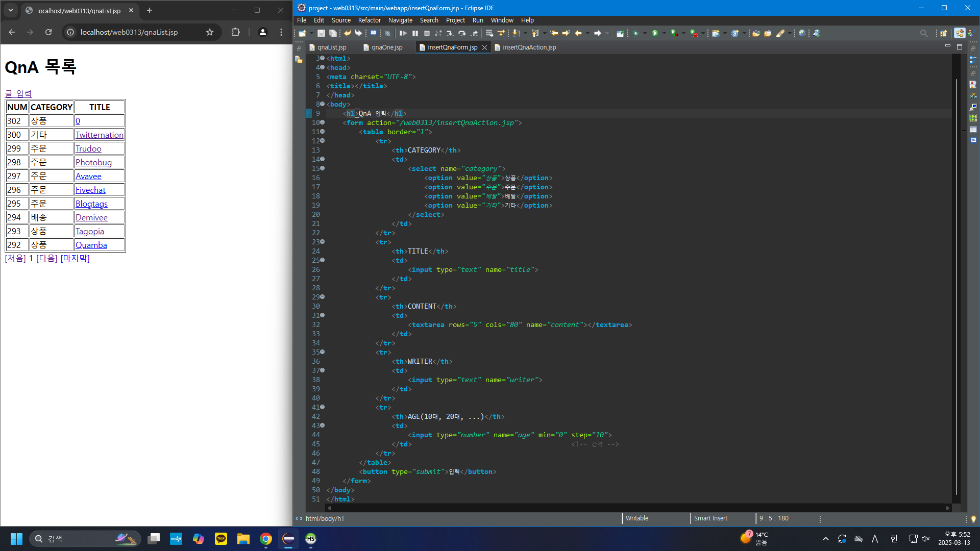Open the Refactor menu
Image resolution: width=980 pixels, height=551 pixels.
point(369,20)
